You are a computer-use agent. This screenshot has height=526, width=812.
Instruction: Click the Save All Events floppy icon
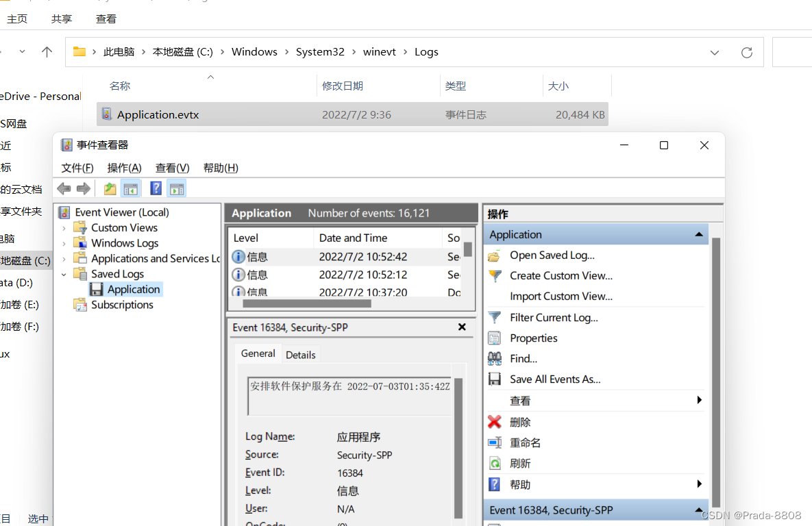(495, 379)
